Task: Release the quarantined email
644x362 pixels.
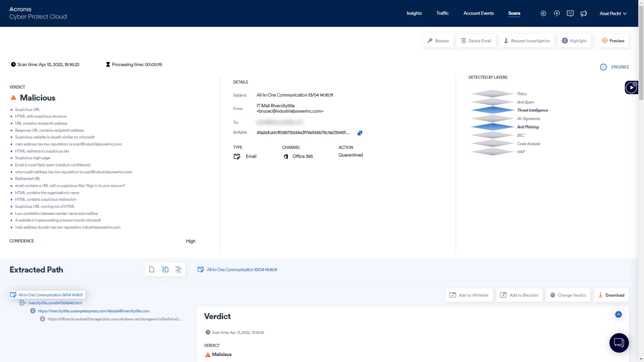Action: (x=438, y=41)
